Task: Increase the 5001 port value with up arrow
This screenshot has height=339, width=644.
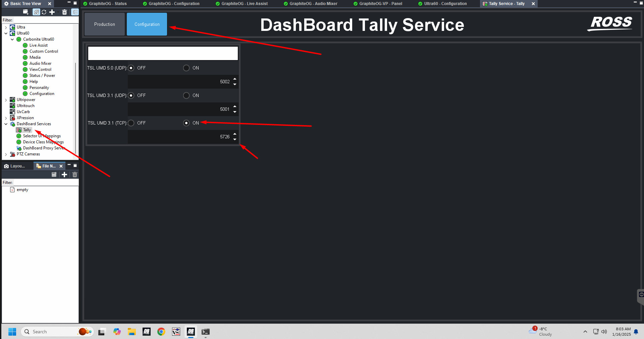Action: click(235, 107)
